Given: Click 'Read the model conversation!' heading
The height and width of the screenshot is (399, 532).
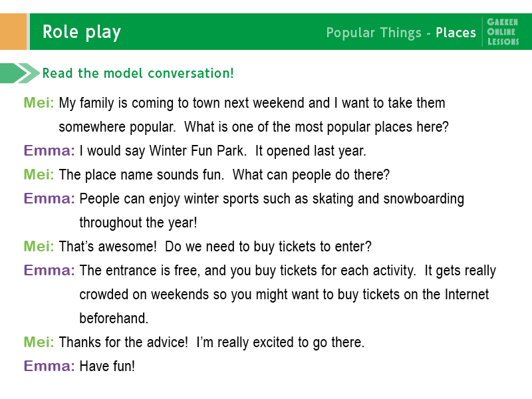Looking at the screenshot, I should (138, 73).
